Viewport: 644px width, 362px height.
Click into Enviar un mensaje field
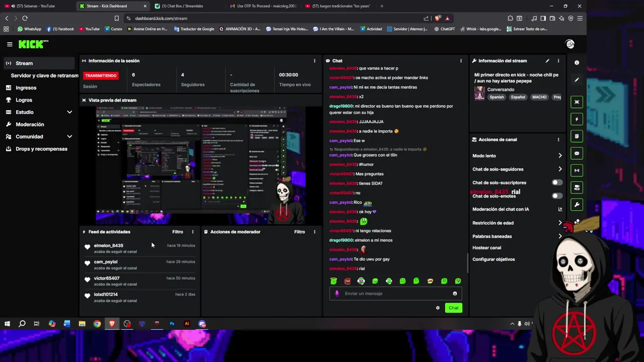pyautogui.click(x=395, y=294)
